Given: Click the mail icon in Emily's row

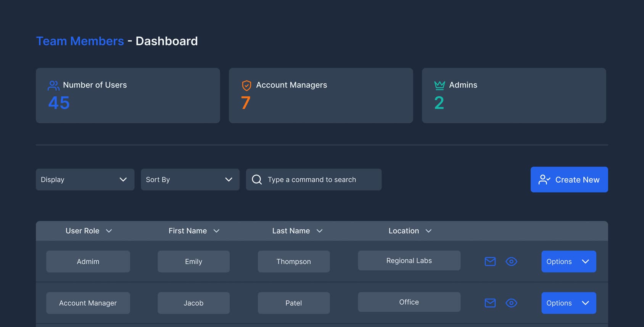Looking at the screenshot, I should click(490, 262).
